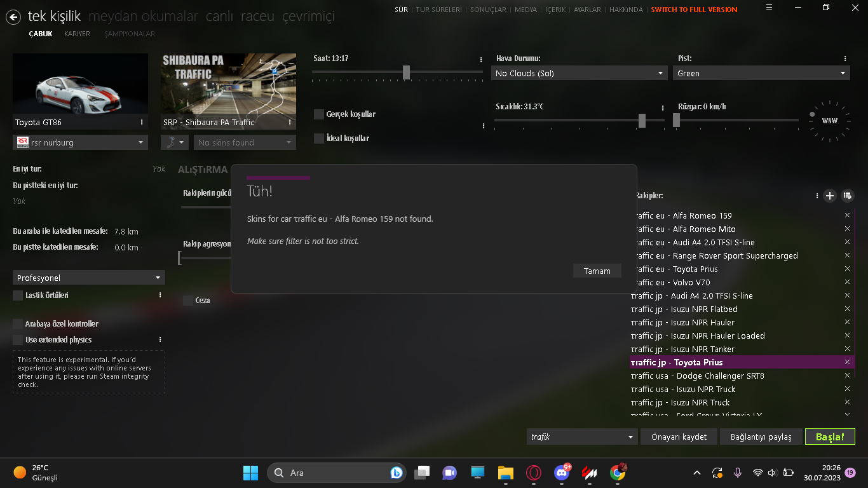The width and height of the screenshot is (868, 488).
Task: Open the KARİYER sub-tab
Action: 77,34
